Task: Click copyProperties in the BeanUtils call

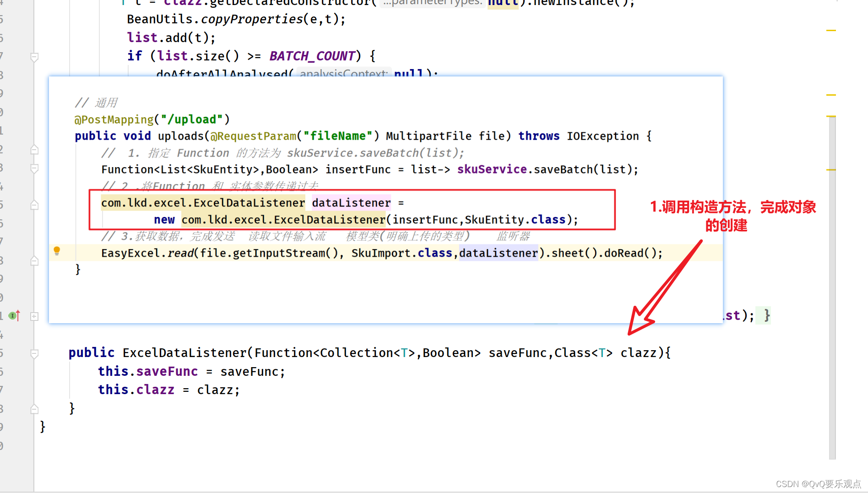Action: 252,19
